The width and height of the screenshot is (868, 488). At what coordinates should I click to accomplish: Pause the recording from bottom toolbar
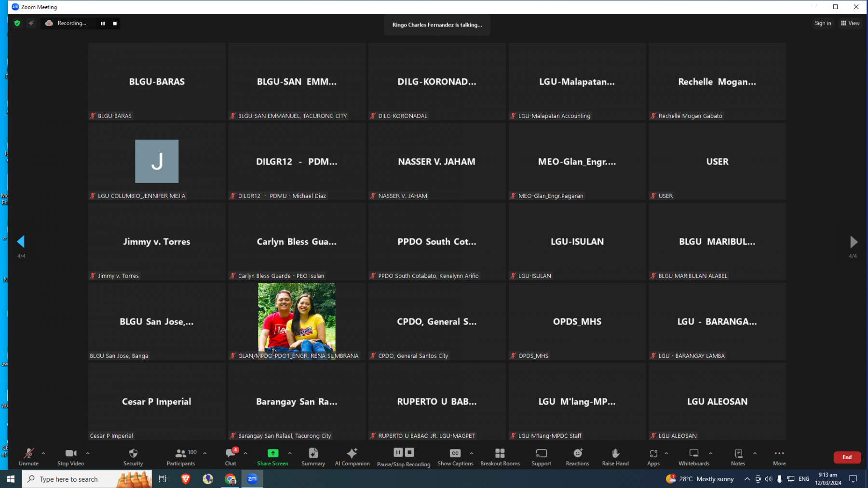(x=398, y=452)
